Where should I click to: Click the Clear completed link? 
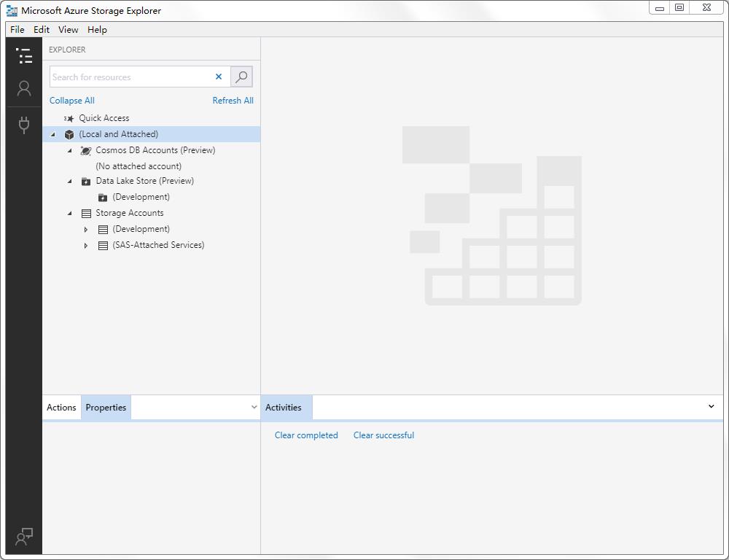point(306,435)
